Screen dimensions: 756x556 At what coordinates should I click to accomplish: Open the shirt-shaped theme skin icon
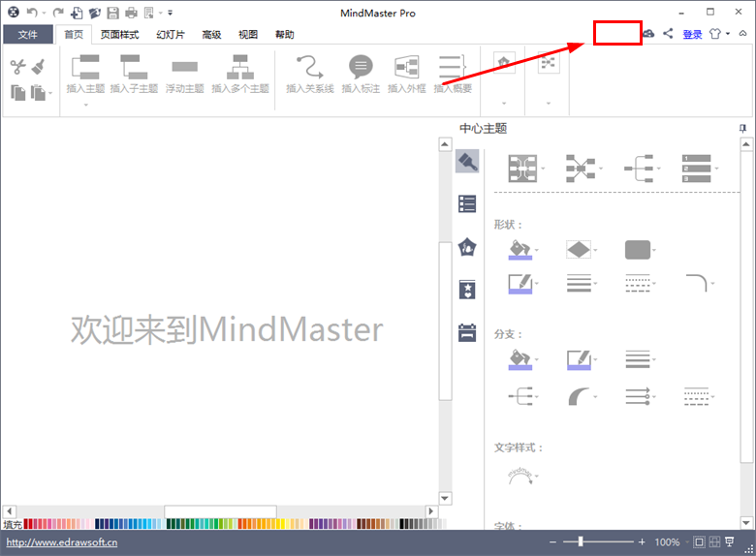[x=715, y=34]
